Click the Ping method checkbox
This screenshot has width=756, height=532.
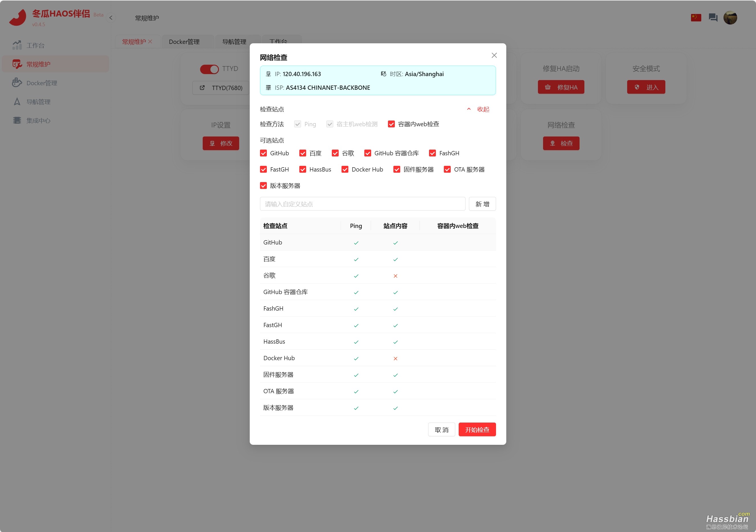click(298, 124)
